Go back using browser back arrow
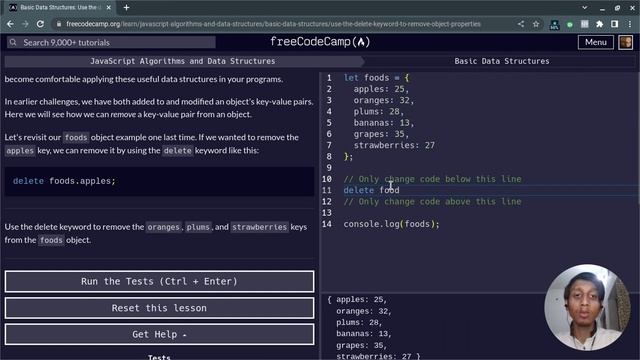 [10, 24]
